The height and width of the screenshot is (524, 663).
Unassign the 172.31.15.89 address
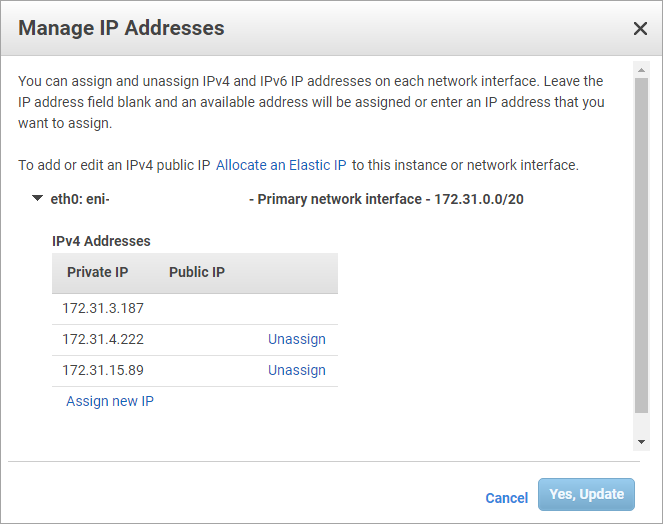click(x=296, y=370)
